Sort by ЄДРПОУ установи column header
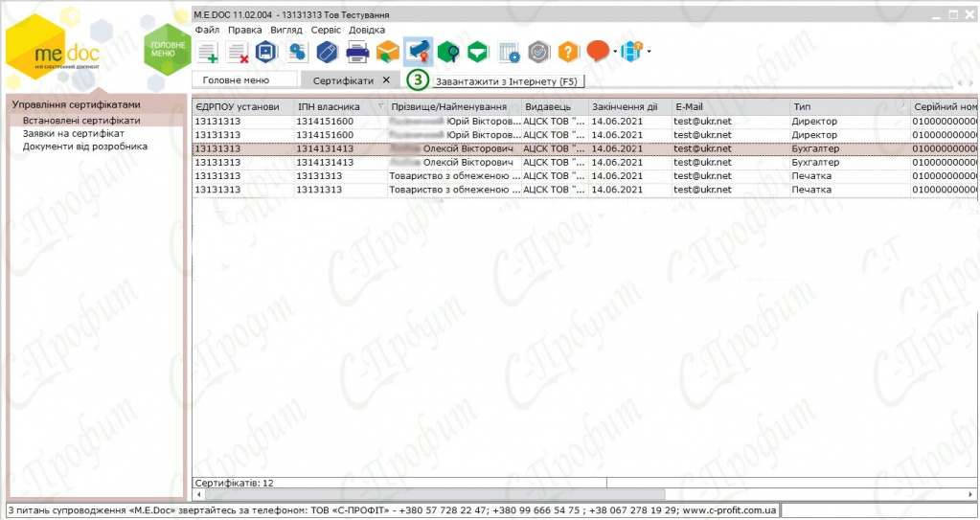The image size is (980, 520). coord(242,107)
